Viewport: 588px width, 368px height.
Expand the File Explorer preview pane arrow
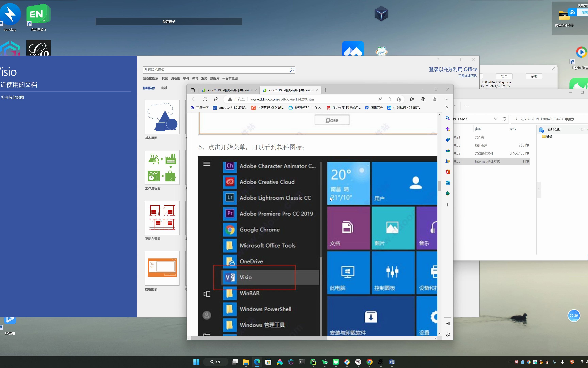[x=539, y=190]
